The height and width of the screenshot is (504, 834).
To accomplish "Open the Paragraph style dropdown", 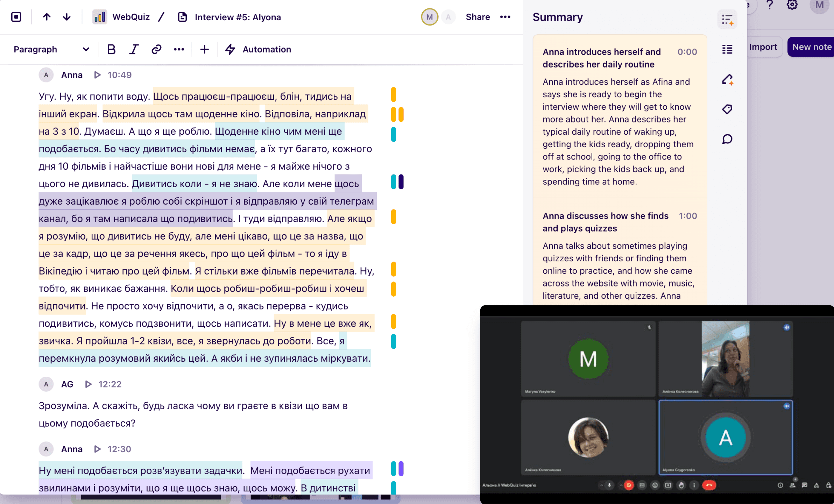I will pos(51,49).
